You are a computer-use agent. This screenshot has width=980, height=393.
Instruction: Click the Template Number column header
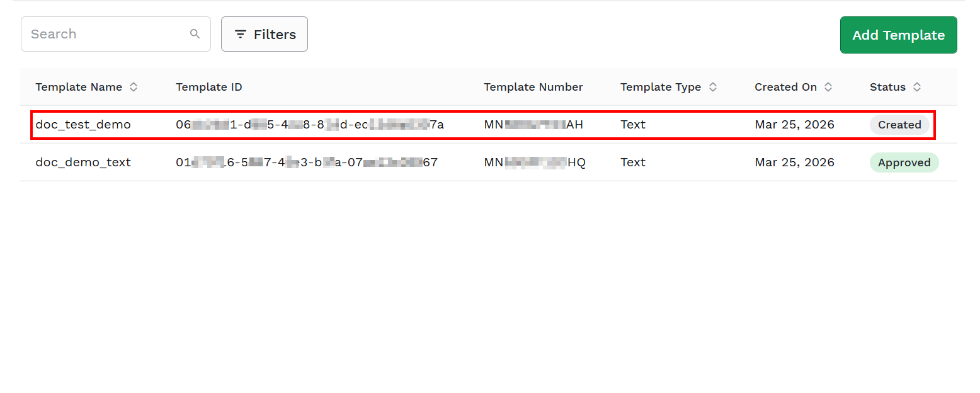(533, 87)
